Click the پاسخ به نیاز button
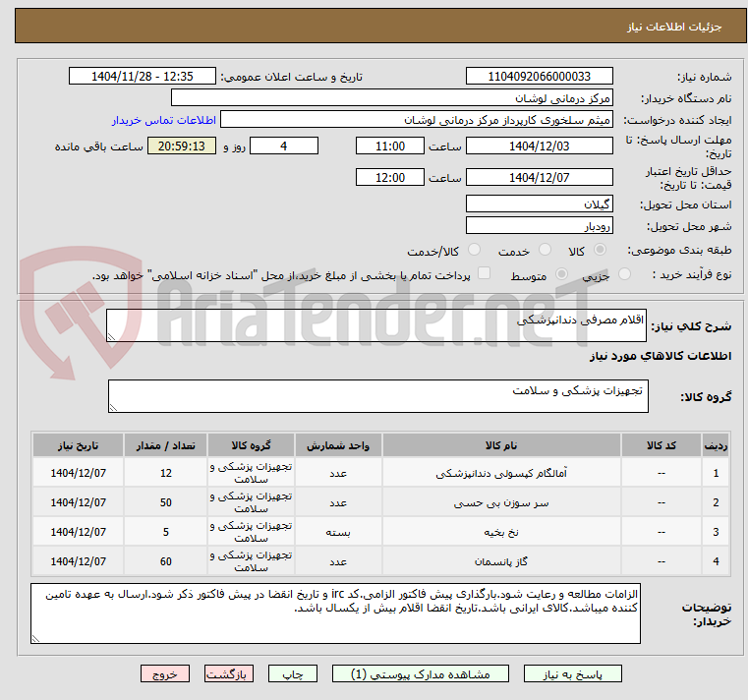Screen dimensions: 748x700 (x=572, y=673)
